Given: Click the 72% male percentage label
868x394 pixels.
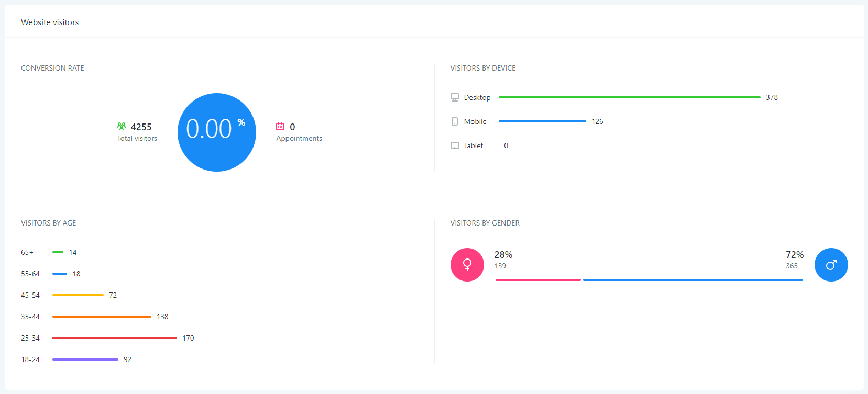Looking at the screenshot, I should click(x=794, y=255).
